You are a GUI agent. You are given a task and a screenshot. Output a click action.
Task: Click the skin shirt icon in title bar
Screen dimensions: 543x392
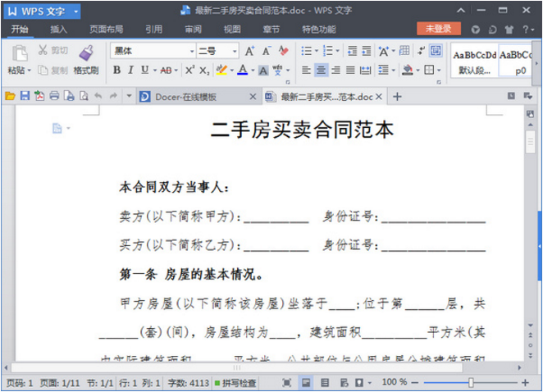point(509,30)
